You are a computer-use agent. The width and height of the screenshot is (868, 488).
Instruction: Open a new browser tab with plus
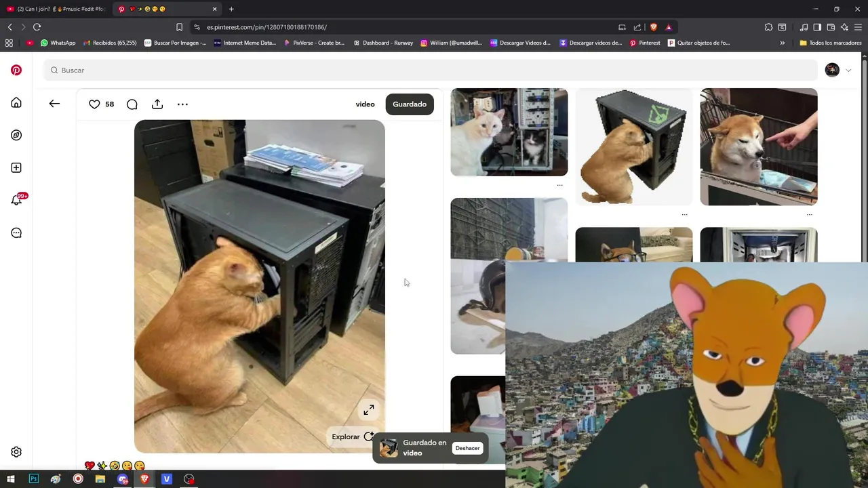point(231,9)
